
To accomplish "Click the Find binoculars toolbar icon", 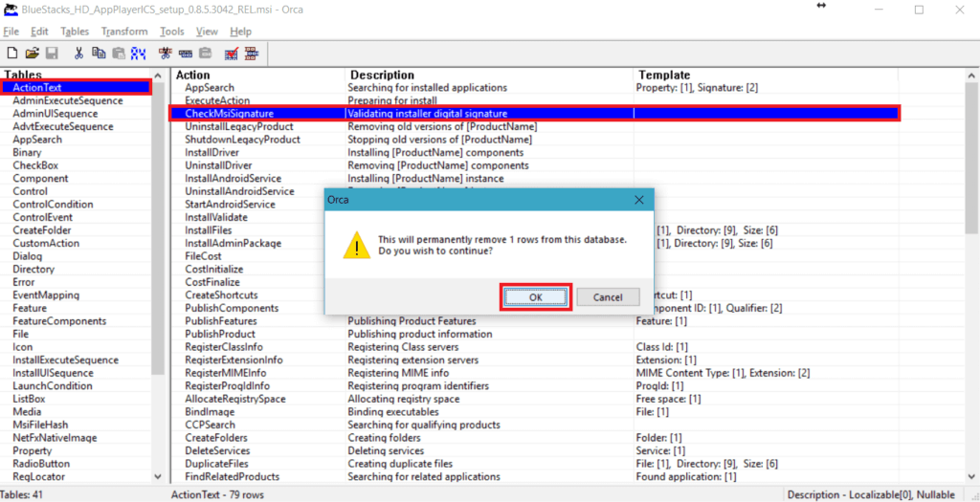I will (x=139, y=54).
